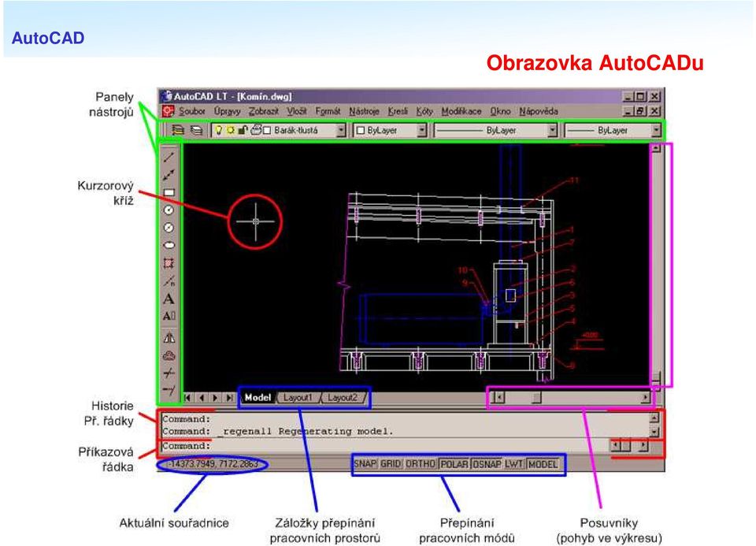Activate the Mirror modify tool
756x546 pixels.
169,338
